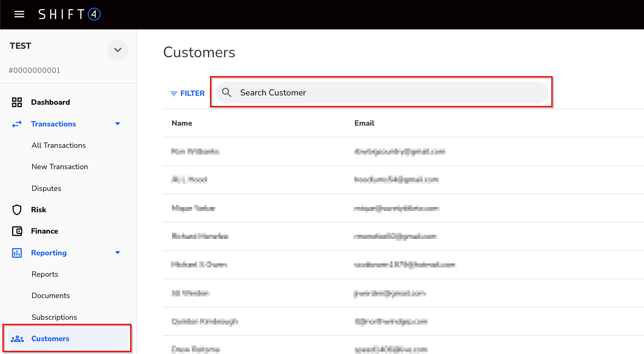Click the magnifier search icon
The image size is (644, 354).
click(x=227, y=93)
